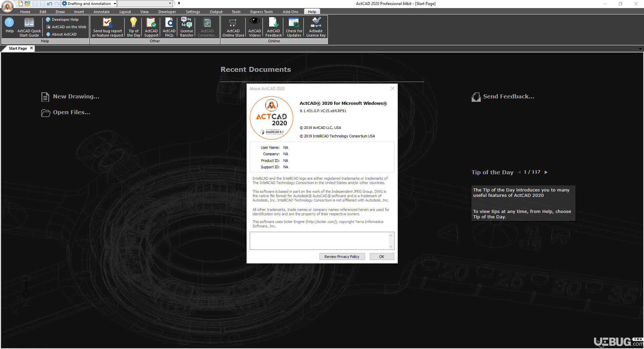644x349 pixels.
Task: Switch to the View ribbon tab
Action: [x=144, y=12]
